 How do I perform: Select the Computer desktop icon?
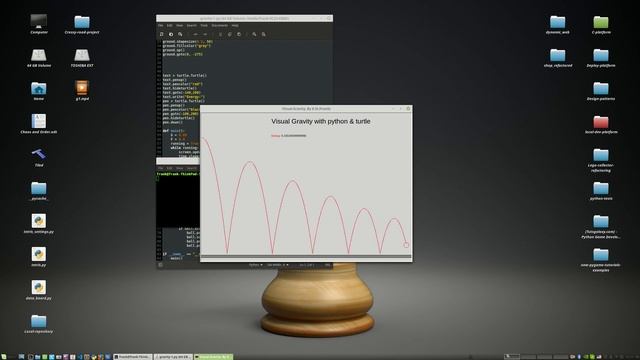click(x=39, y=24)
